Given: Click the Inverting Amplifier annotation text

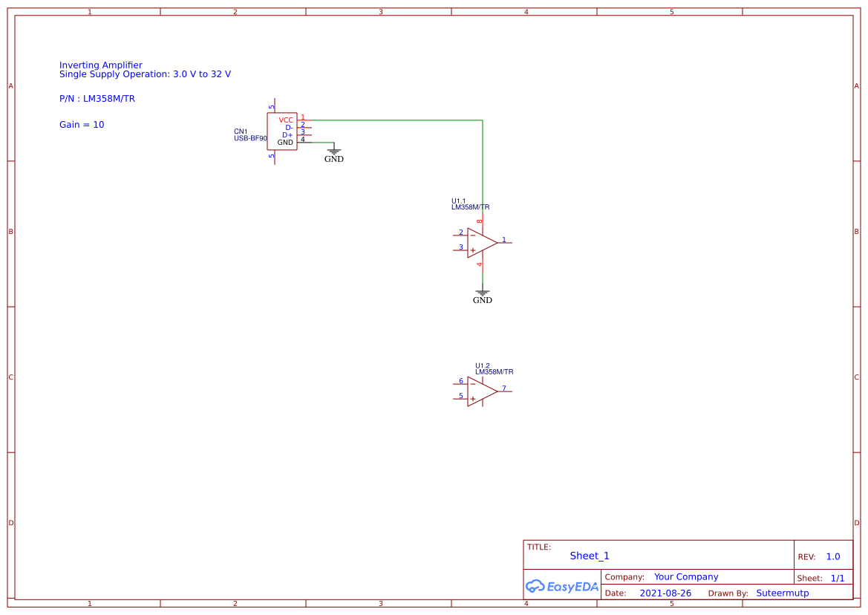Looking at the screenshot, I should (100, 65).
